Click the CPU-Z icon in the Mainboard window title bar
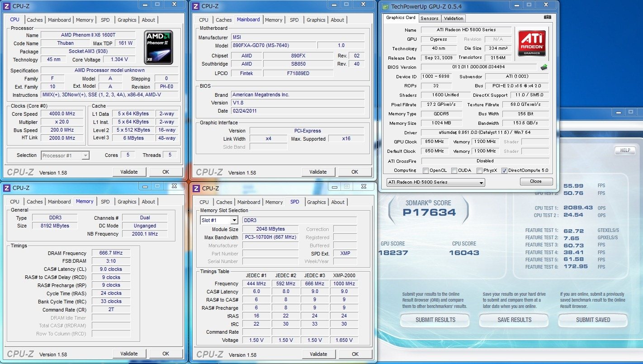The height and width of the screenshot is (364, 643). pyautogui.click(x=196, y=6)
